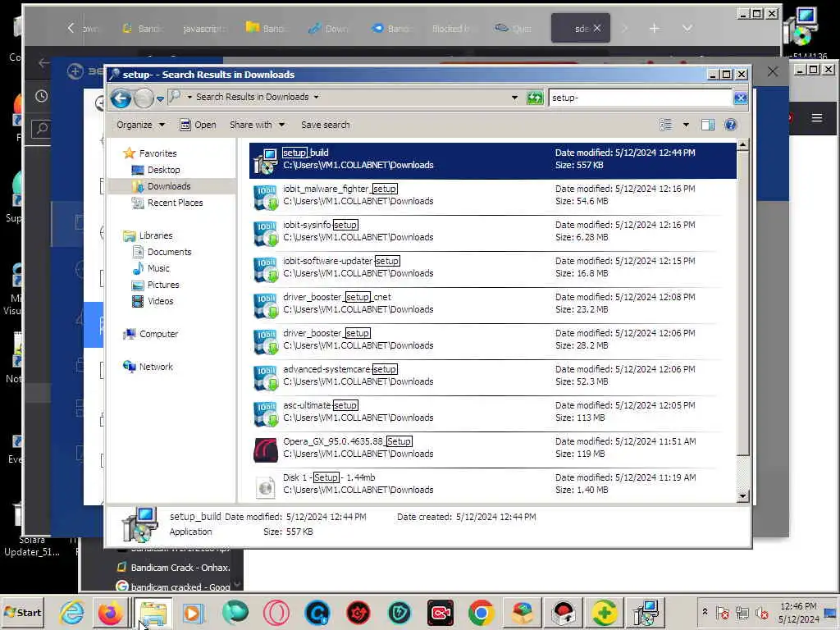Click into the setup- search field
840x630 pixels.
tap(640, 98)
